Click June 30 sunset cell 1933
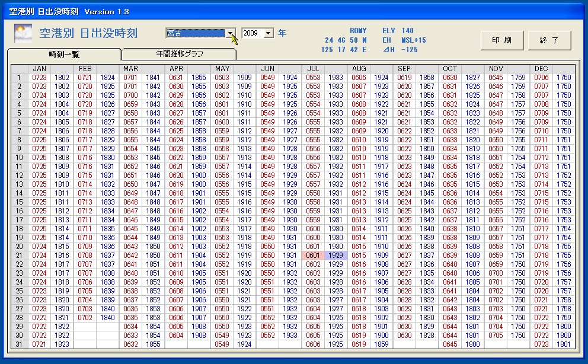Image resolution: width=588 pixels, height=364 pixels. [290, 336]
